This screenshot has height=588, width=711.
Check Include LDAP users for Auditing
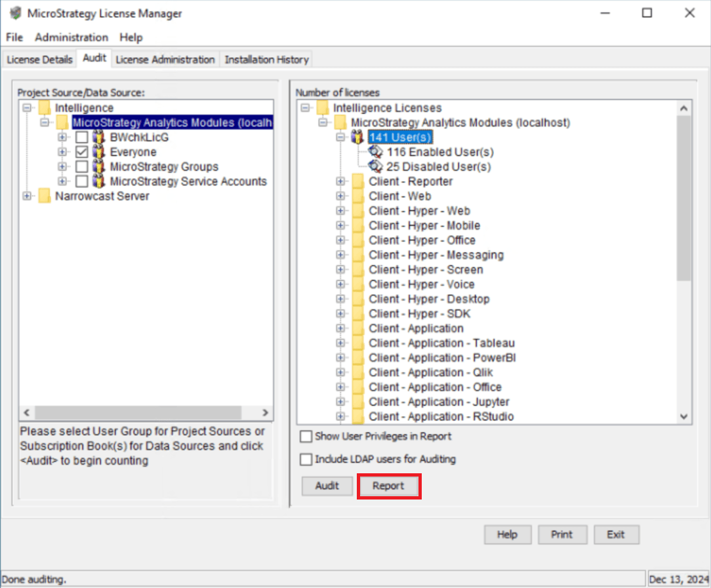[306, 460]
